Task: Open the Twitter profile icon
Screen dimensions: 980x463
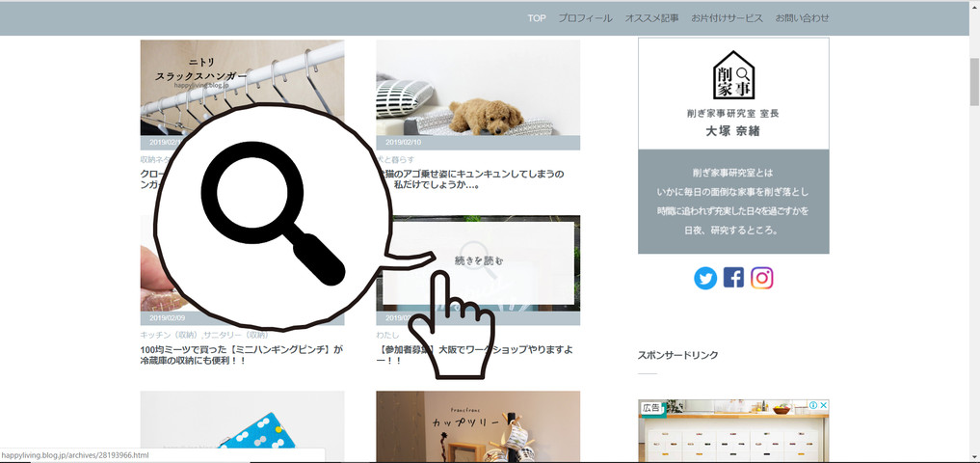Action: 705,278
